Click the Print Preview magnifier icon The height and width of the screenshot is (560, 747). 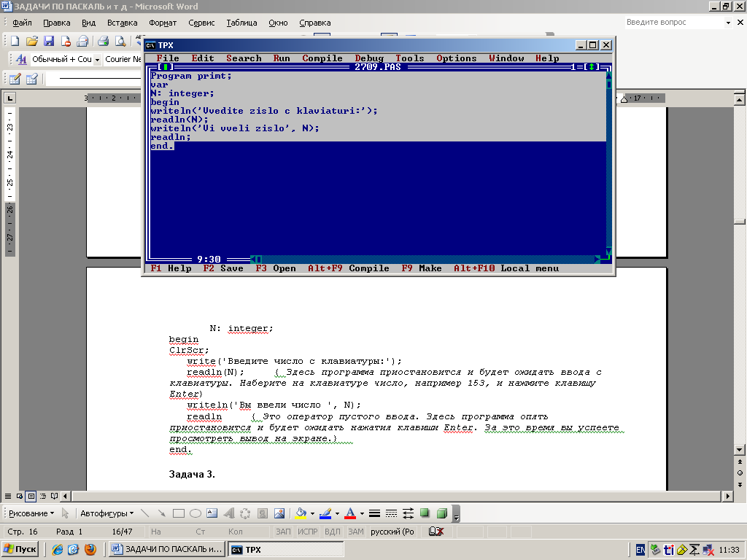pyautogui.click(x=120, y=42)
